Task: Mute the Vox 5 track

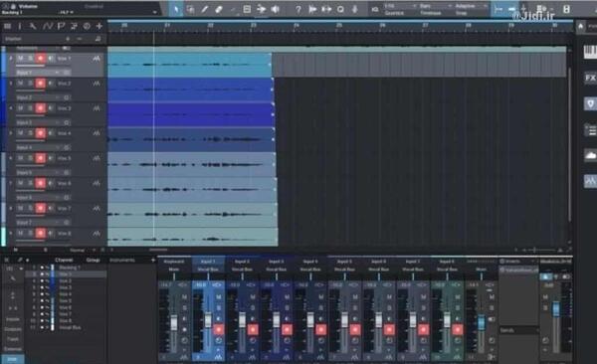Action: 21,158
